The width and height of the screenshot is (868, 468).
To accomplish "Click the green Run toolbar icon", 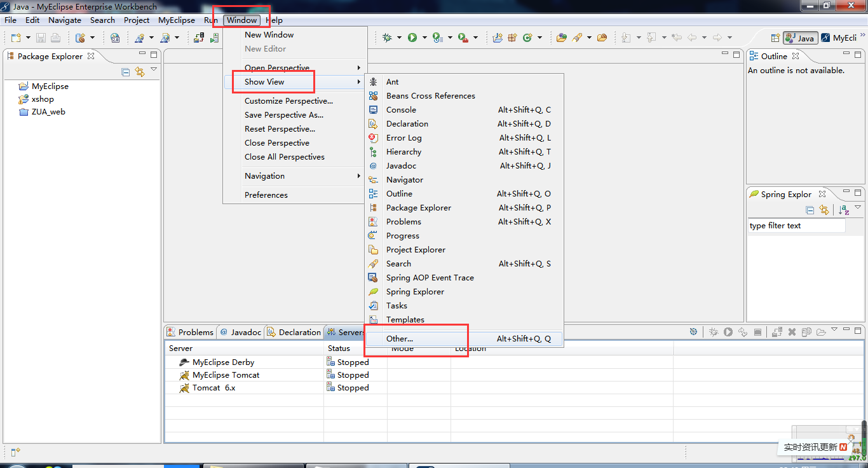I will coord(412,38).
